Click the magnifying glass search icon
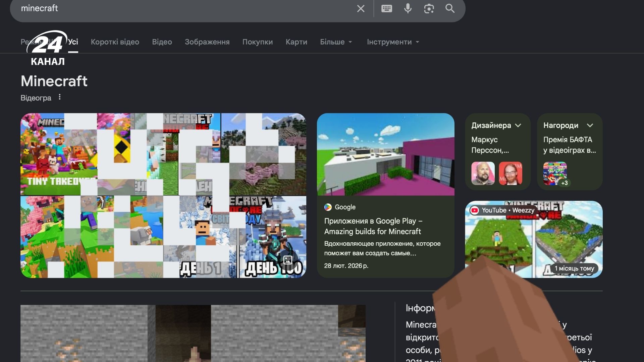This screenshot has height=362, width=644. [450, 9]
